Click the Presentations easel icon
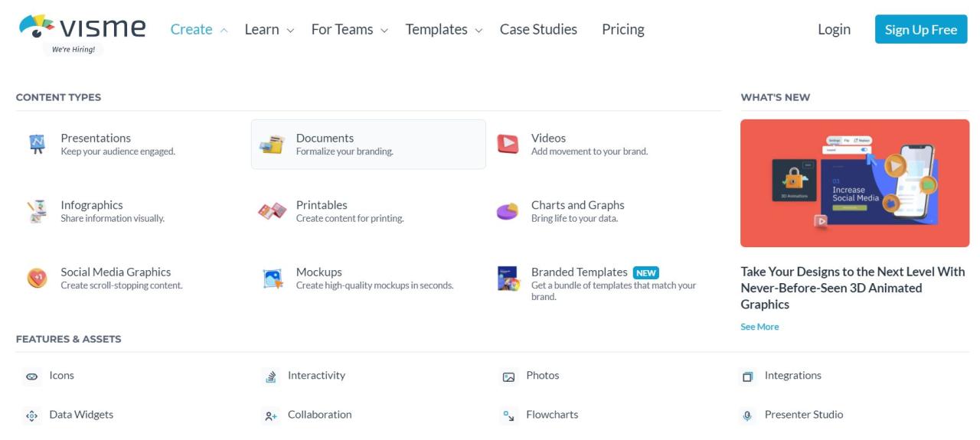The width and height of the screenshot is (980, 440). [37, 144]
